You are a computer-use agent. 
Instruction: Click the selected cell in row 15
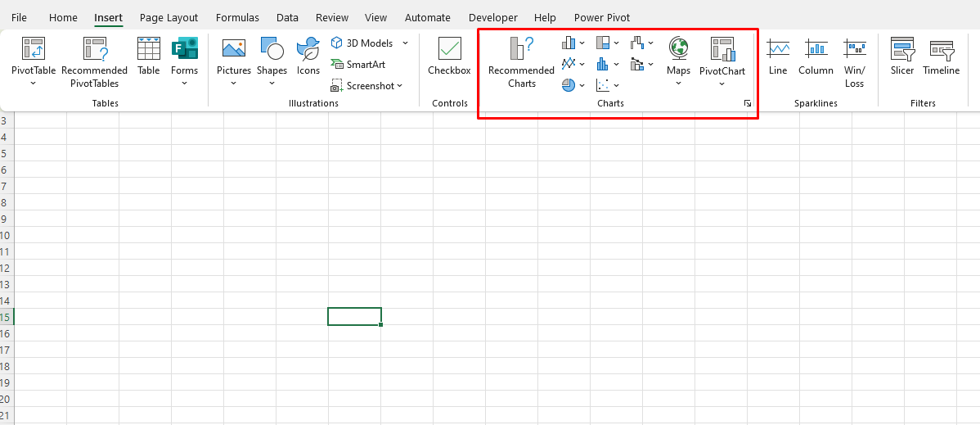click(x=354, y=317)
